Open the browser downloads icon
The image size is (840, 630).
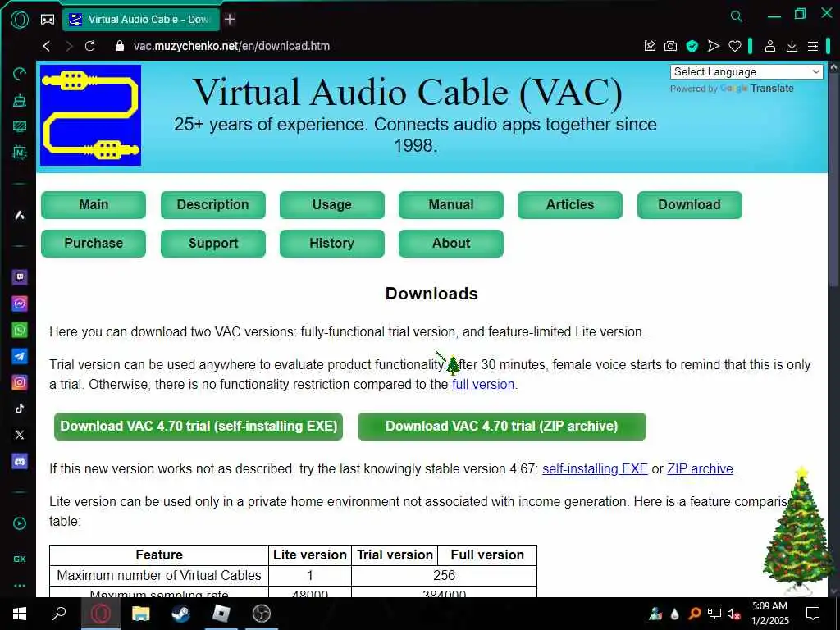[x=792, y=46]
